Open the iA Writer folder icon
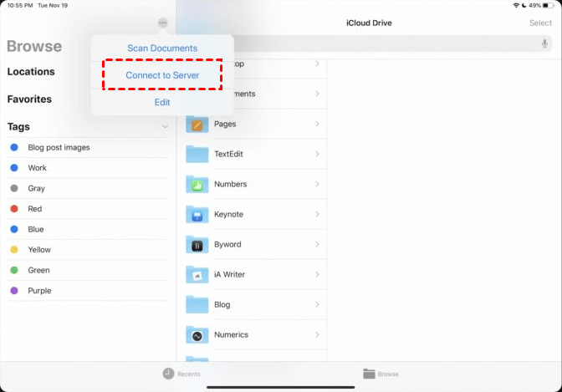The width and height of the screenshot is (562, 392). point(197,274)
